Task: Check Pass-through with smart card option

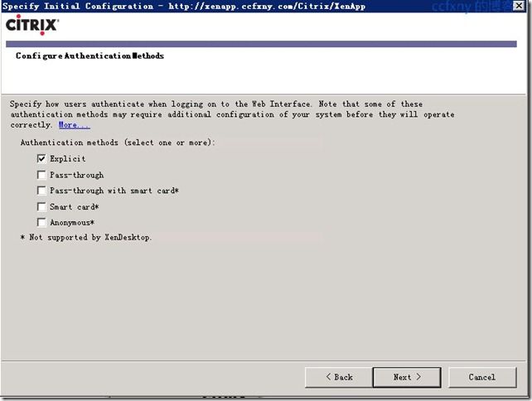Action: point(41,191)
